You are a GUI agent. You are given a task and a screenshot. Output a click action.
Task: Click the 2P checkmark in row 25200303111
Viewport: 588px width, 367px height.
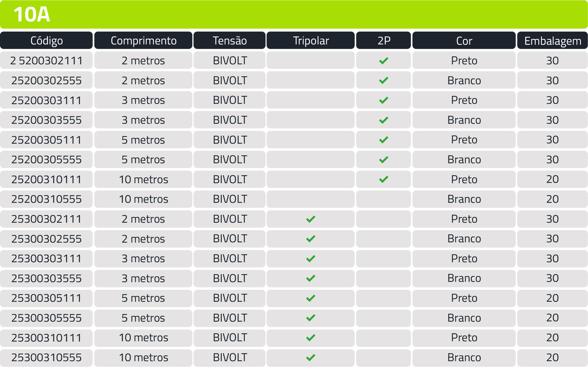(384, 100)
